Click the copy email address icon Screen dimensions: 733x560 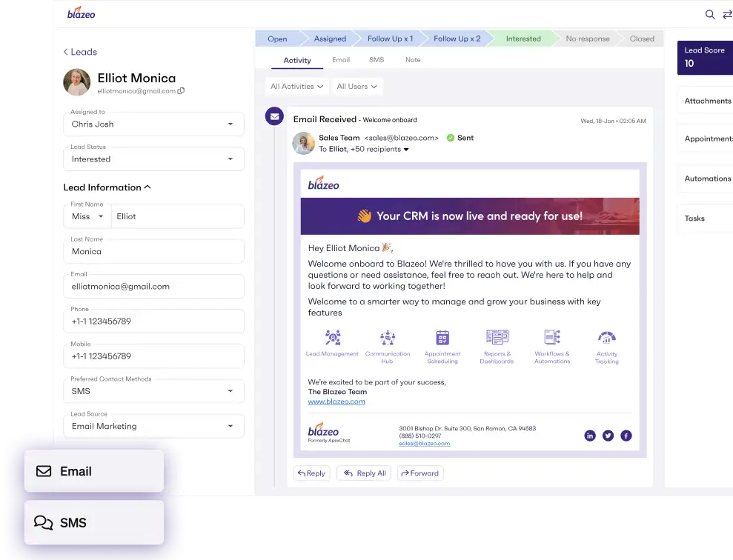[182, 91]
